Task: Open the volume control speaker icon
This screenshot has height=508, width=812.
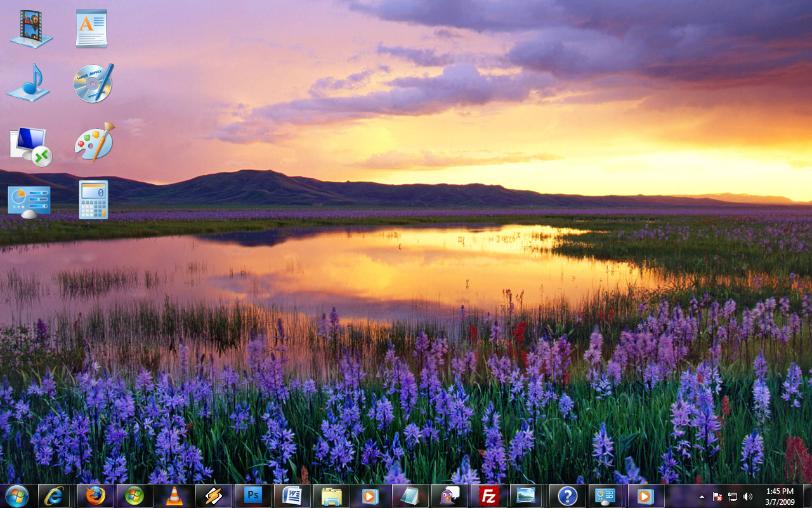Action: click(748, 497)
